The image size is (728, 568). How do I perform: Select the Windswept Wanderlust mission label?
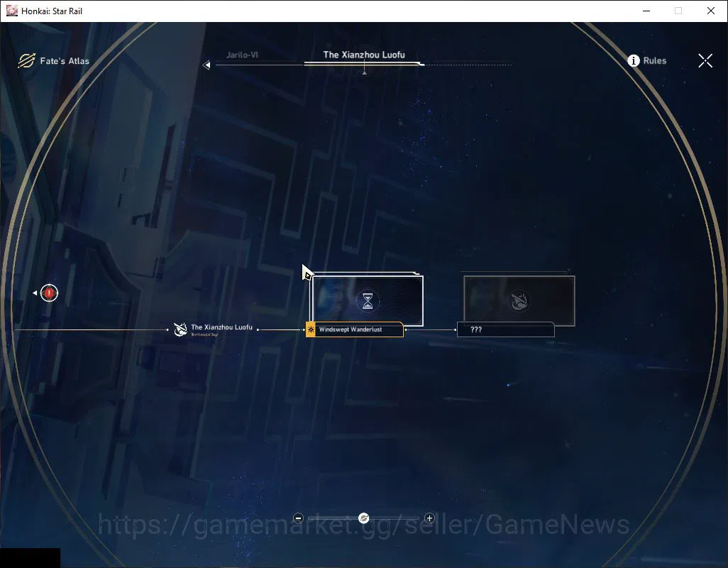point(355,329)
